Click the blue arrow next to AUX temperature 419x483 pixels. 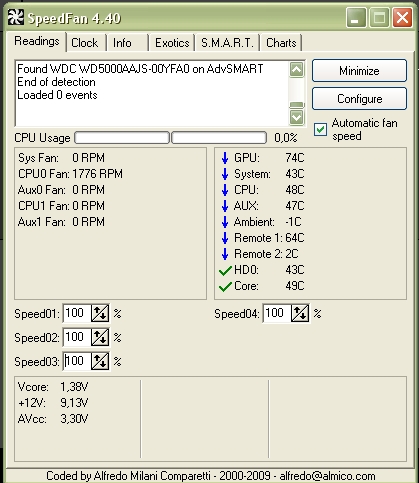pos(225,206)
